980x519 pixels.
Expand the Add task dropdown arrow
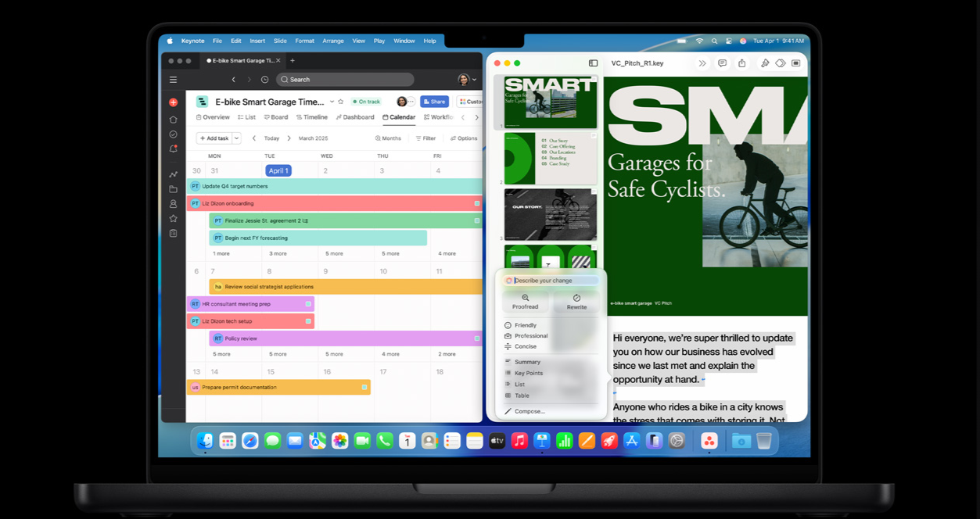tap(236, 138)
